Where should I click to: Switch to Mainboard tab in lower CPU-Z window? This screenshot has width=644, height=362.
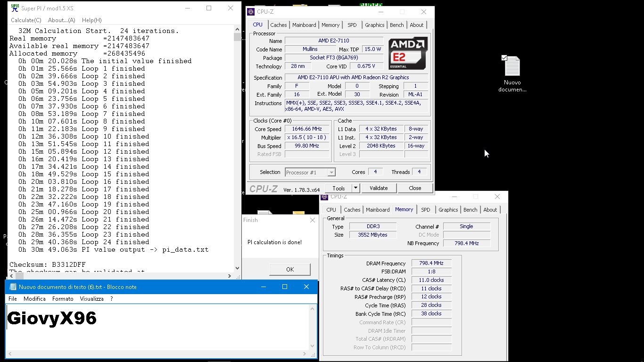click(378, 210)
